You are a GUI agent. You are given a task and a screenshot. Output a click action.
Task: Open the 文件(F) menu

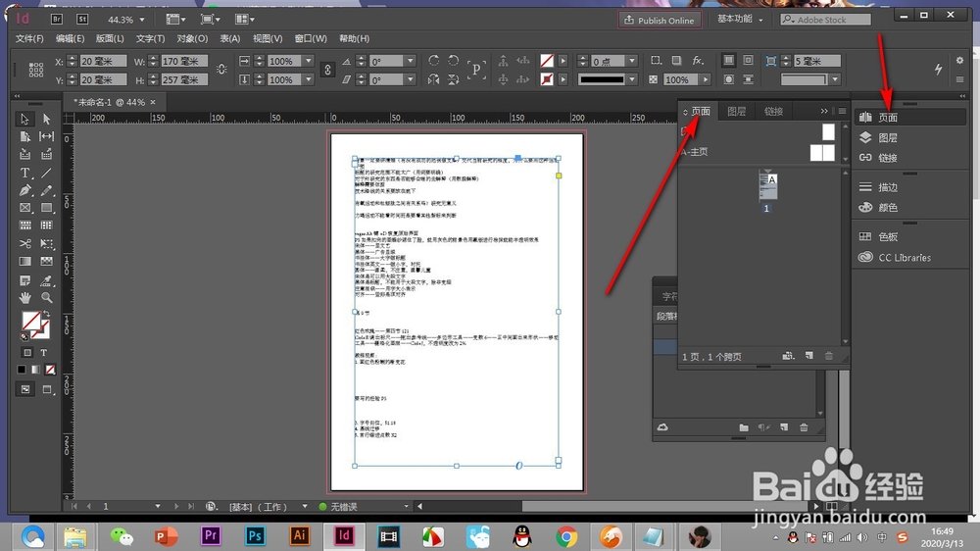click(x=29, y=39)
